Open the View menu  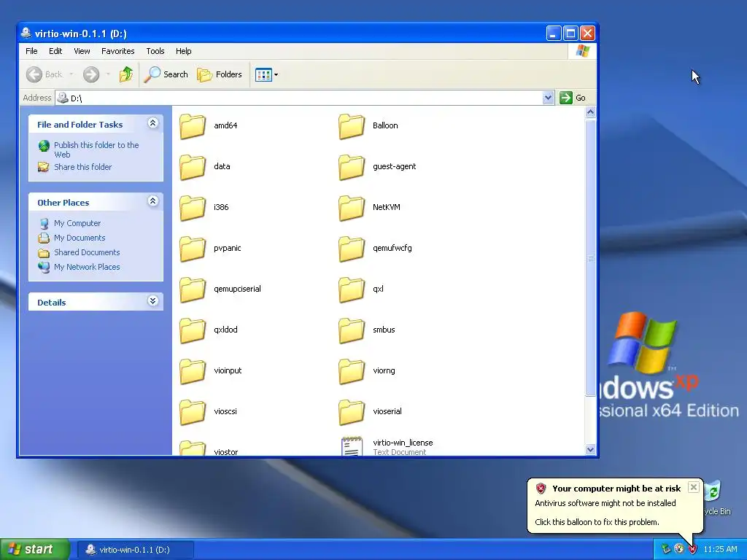(x=82, y=51)
